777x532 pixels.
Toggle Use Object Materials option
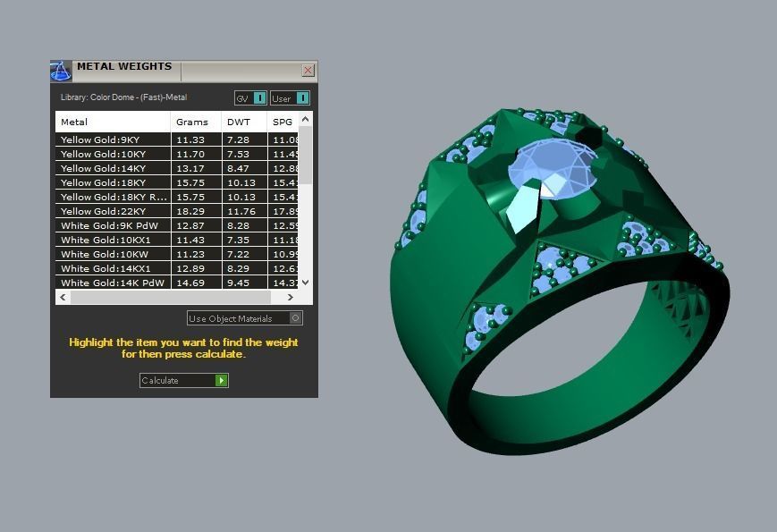point(245,318)
